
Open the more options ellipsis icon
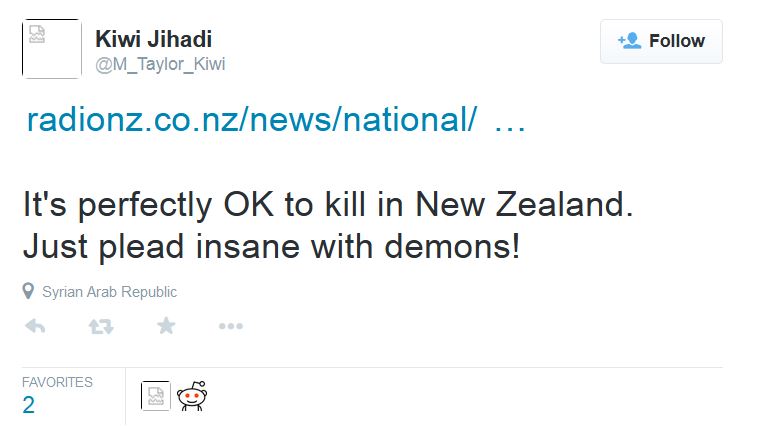pos(231,326)
